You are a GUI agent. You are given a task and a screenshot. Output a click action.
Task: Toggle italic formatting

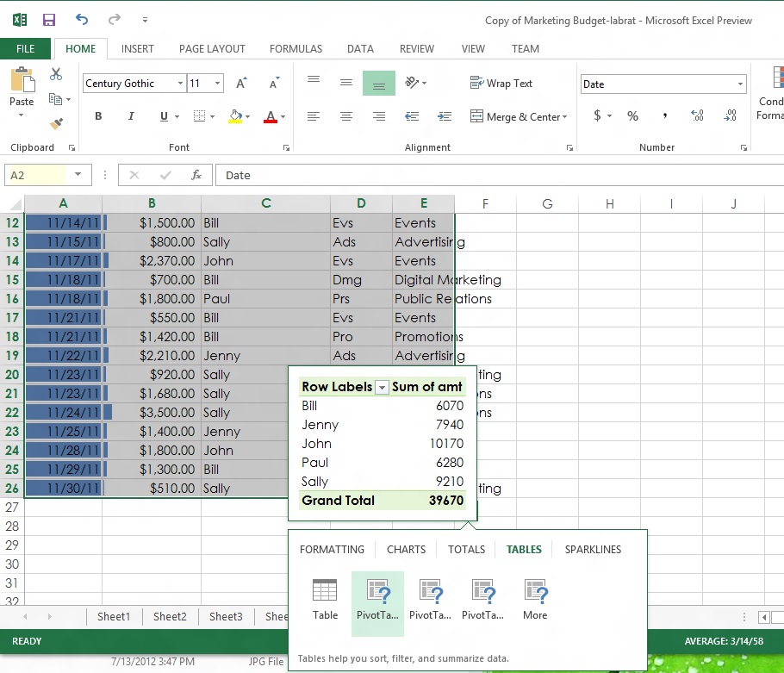(130, 115)
